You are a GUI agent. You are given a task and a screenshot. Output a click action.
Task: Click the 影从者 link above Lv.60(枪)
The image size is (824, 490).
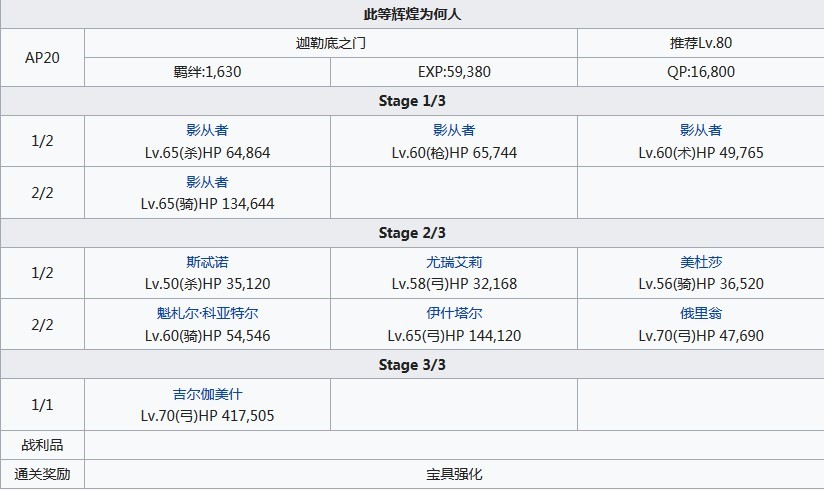pyautogui.click(x=453, y=130)
